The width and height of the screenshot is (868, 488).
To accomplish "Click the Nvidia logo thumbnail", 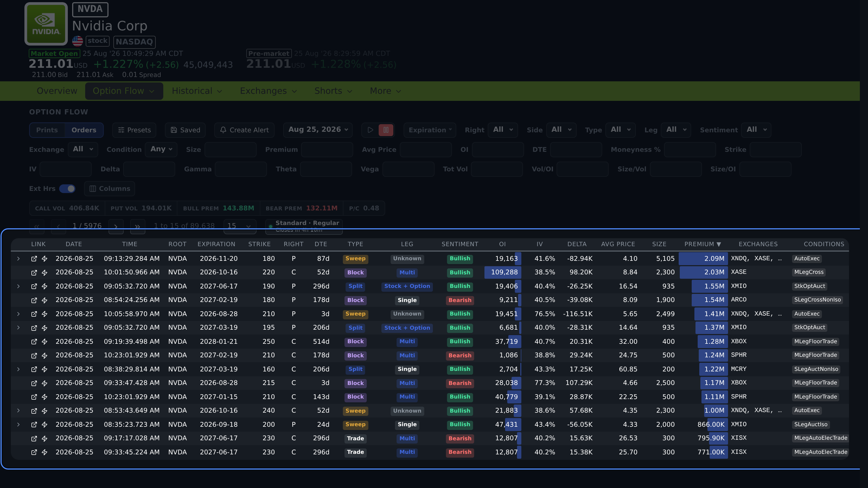I will 46,24.
